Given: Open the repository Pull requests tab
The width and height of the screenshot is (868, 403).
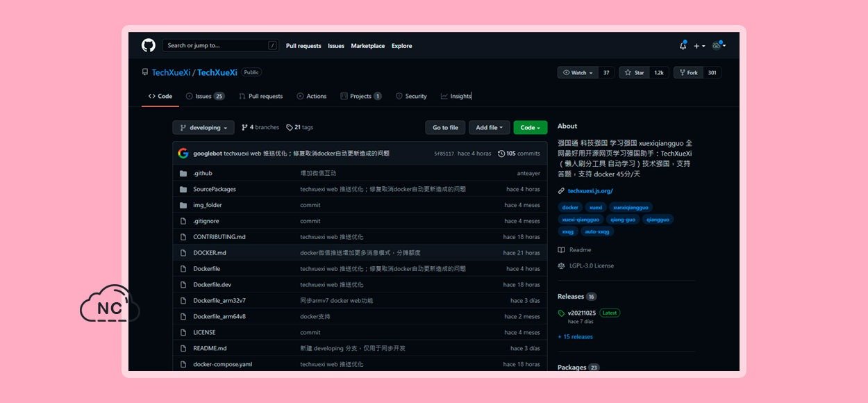Looking at the screenshot, I should pyautogui.click(x=260, y=96).
